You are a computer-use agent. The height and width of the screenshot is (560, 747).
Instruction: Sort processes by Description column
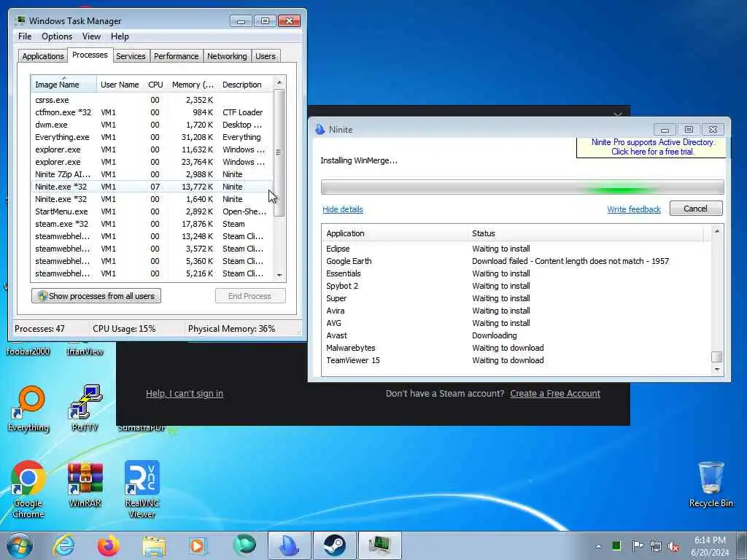coord(245,85)
